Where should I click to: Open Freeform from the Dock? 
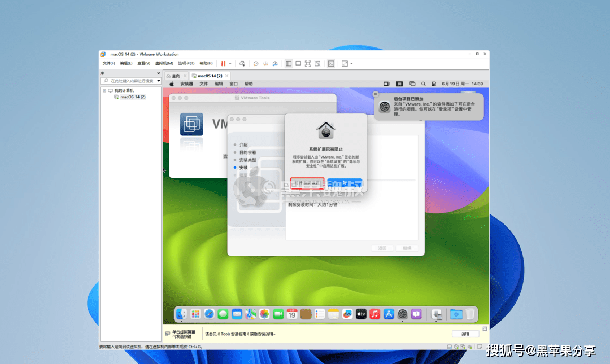tap(347, 314)
